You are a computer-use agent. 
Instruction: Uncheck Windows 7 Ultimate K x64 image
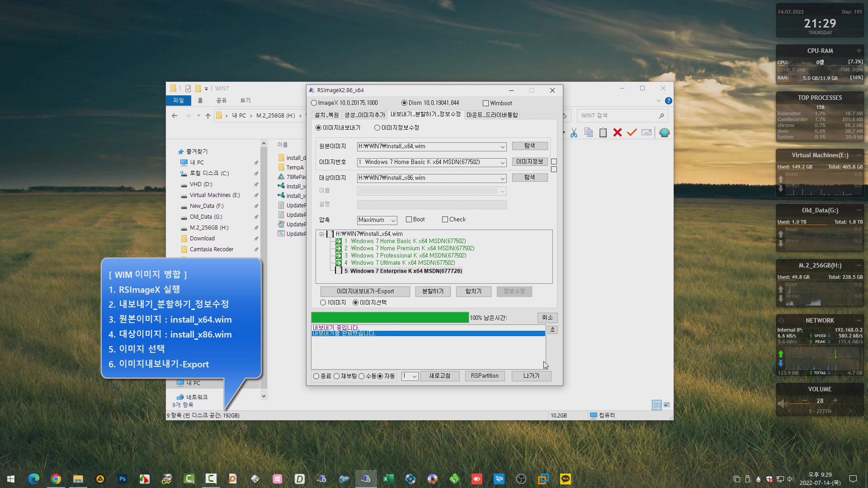pyautogui.click(x=338, y=263)
